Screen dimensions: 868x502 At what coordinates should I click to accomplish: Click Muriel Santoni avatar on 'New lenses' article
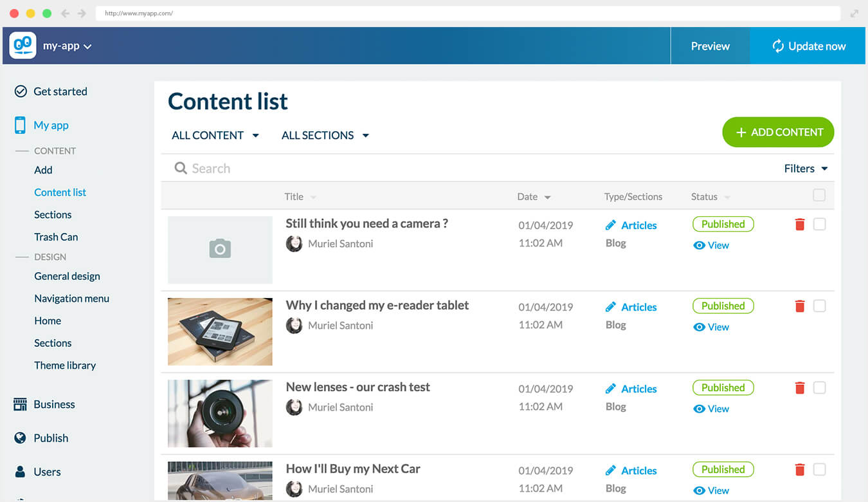294,407
